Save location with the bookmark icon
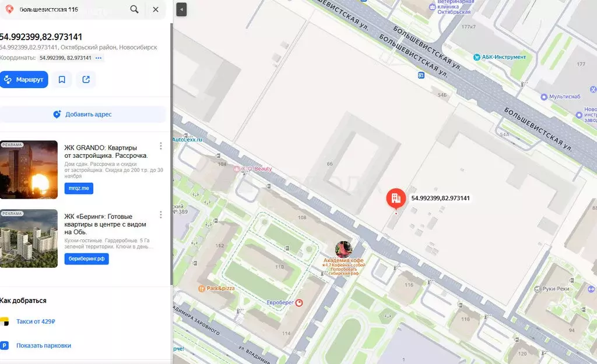597x364 pixels. click(x=62, y=79)
